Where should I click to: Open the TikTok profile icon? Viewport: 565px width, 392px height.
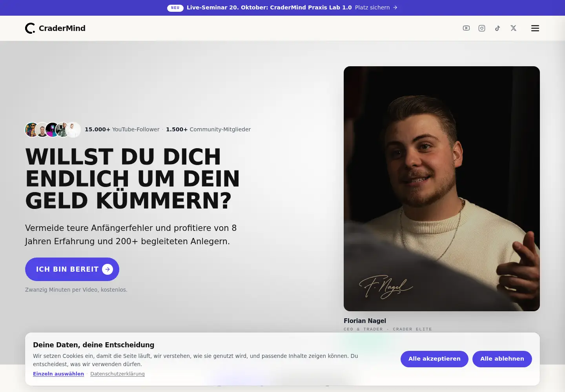[x=498, y=28]
